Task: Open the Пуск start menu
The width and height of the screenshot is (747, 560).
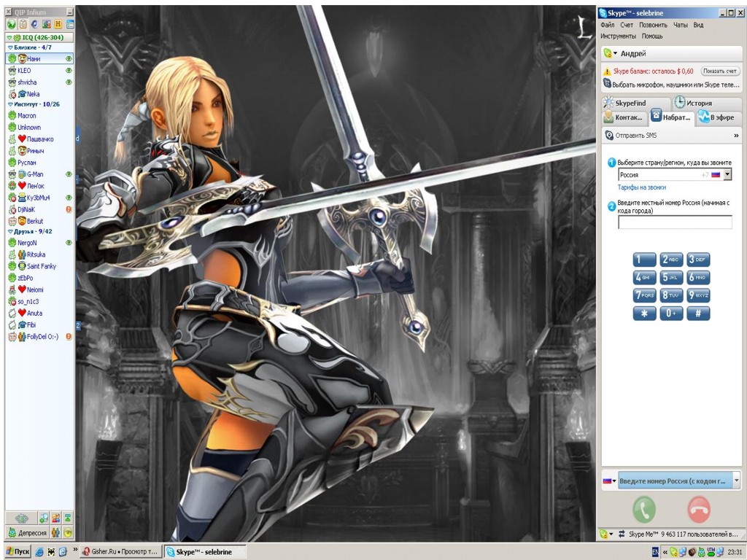Action: click(x=17, y=552)
